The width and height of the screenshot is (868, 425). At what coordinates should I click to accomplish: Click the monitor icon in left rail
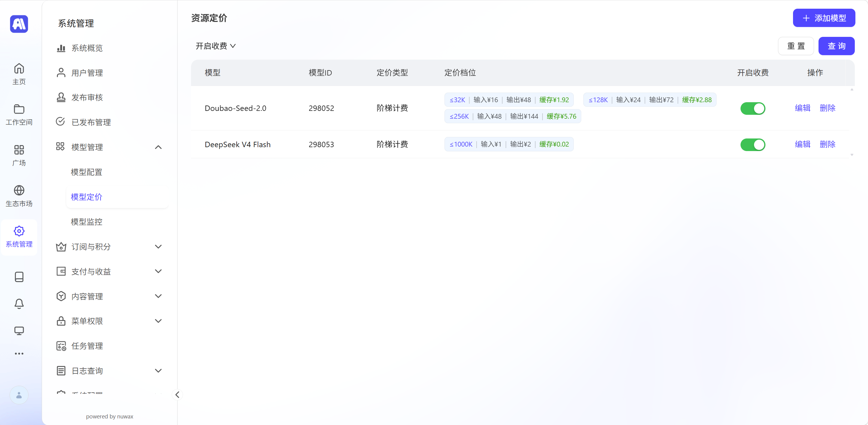click(x=19, y=331)
